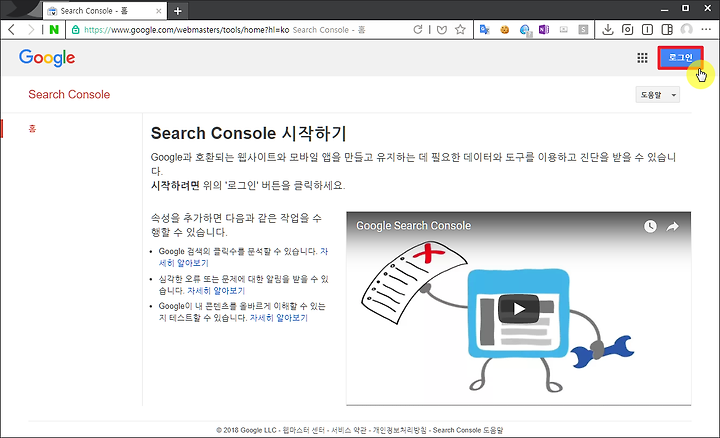Open a new browser tab with plus

[178, 11]
